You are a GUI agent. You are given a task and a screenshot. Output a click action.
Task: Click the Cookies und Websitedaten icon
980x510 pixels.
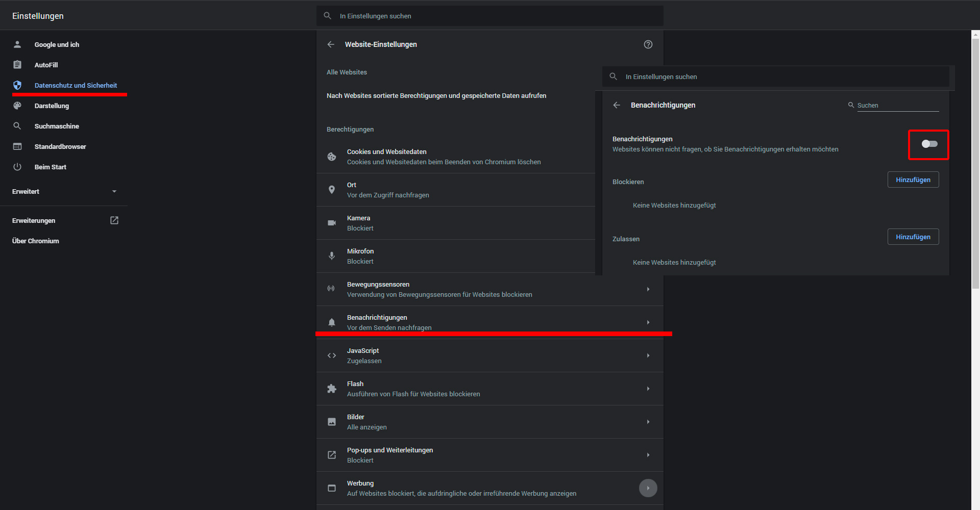click(332, 157)
